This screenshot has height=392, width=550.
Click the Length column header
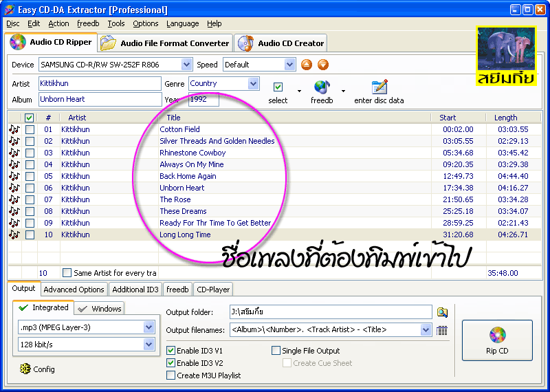(514, 118)
